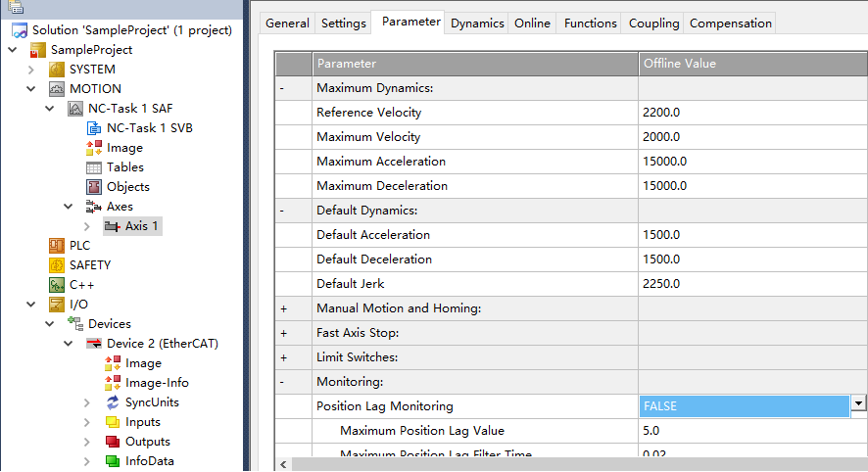Select the C++ node icon

(x=57, y=285)
